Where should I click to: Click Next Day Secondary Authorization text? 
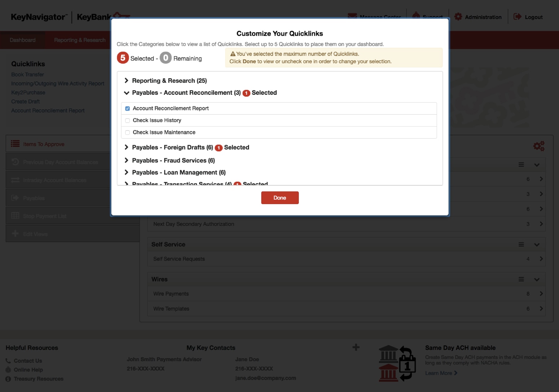194,224
